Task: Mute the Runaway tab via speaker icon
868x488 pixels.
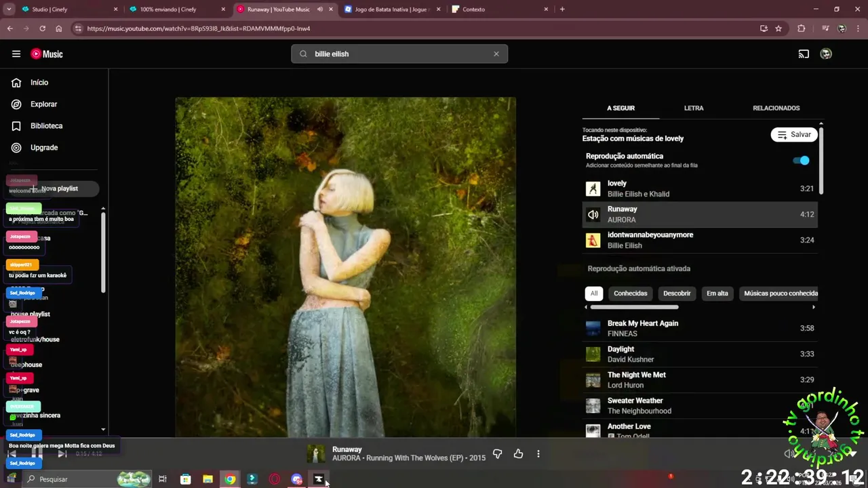Action: 320,9
